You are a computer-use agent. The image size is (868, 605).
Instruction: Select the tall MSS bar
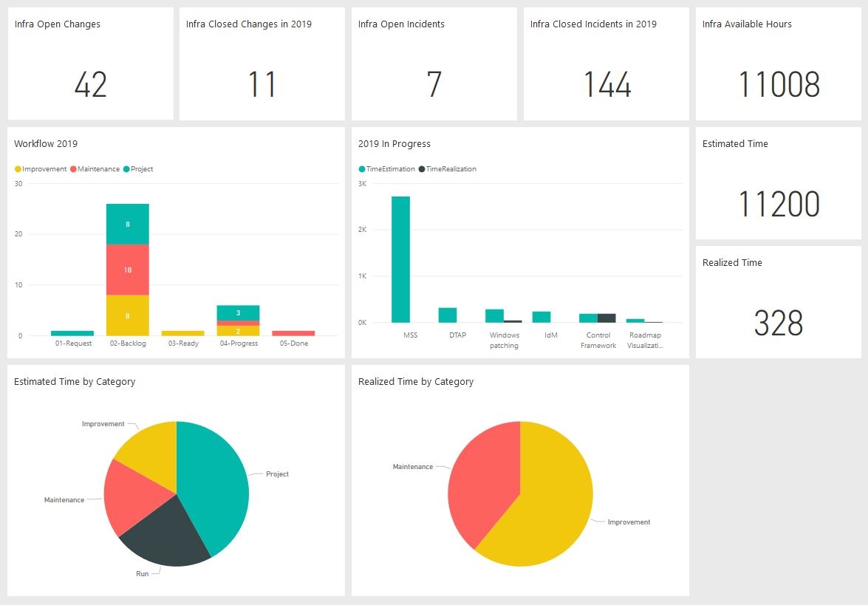(x=400, y=259)
